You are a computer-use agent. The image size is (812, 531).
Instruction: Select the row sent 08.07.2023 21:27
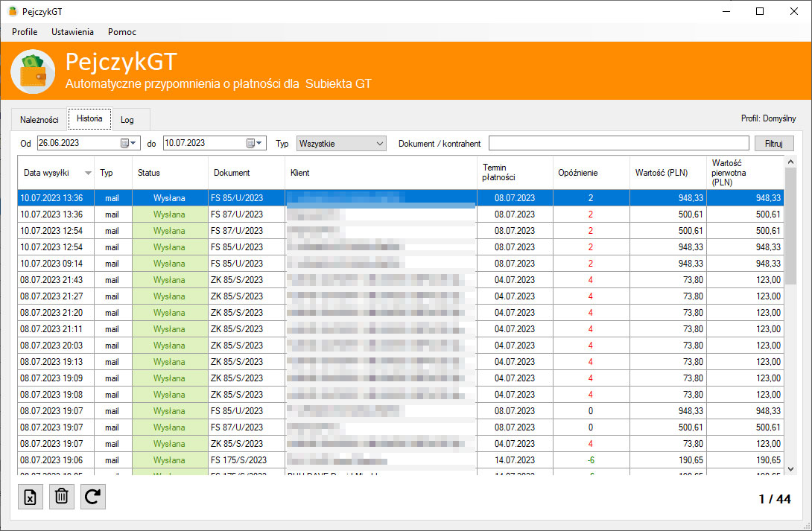401,296
